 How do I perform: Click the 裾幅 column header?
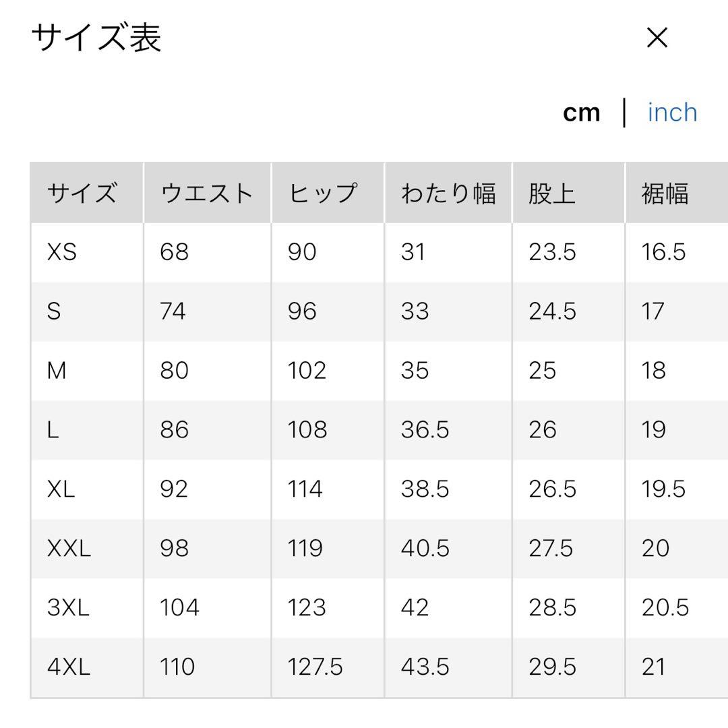tap(665, 193)
